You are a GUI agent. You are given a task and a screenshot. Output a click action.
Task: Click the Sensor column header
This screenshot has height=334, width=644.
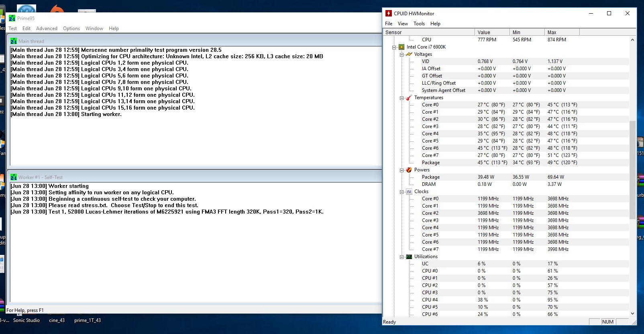click(428, 32)
